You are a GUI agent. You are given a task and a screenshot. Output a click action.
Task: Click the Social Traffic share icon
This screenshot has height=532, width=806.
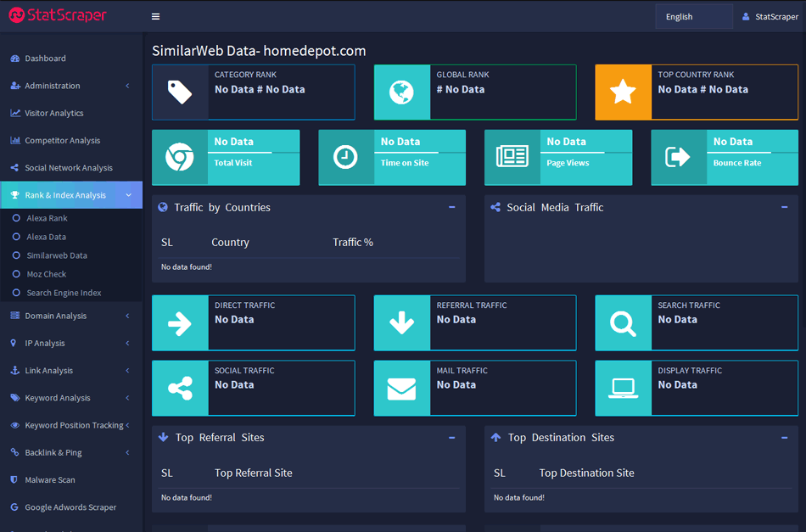pos(180,389)
